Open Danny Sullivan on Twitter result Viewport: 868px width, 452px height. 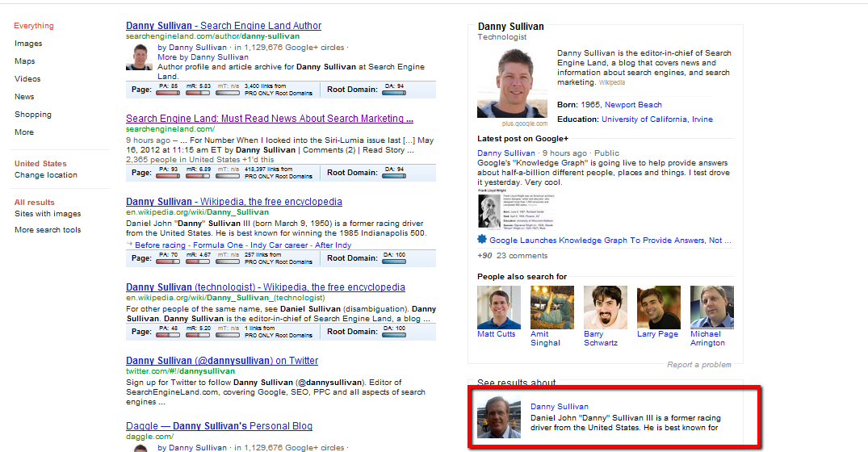click(222, 361)
